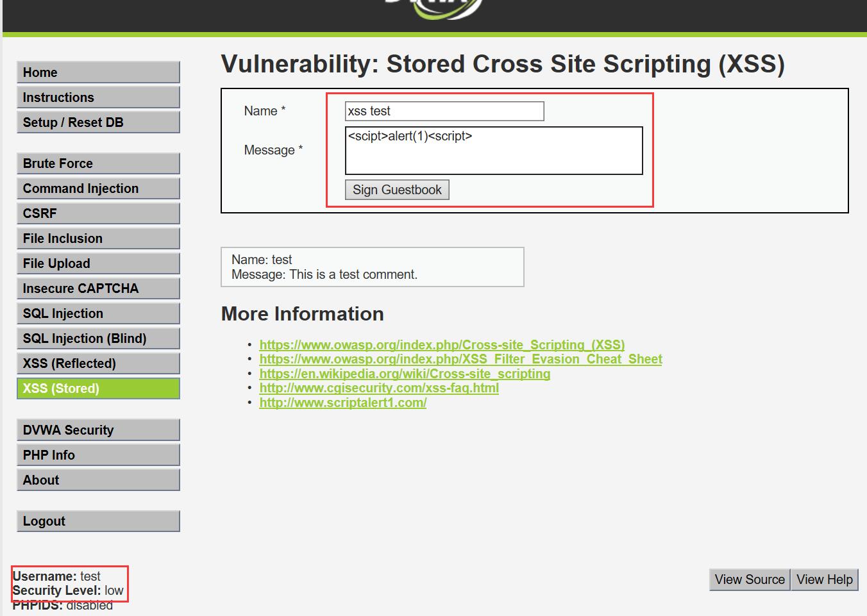The height and width of the screenshot is (616, 867).
Task: Open File Inclusion page
Action: pyautogui.click(x=98, y=238)
